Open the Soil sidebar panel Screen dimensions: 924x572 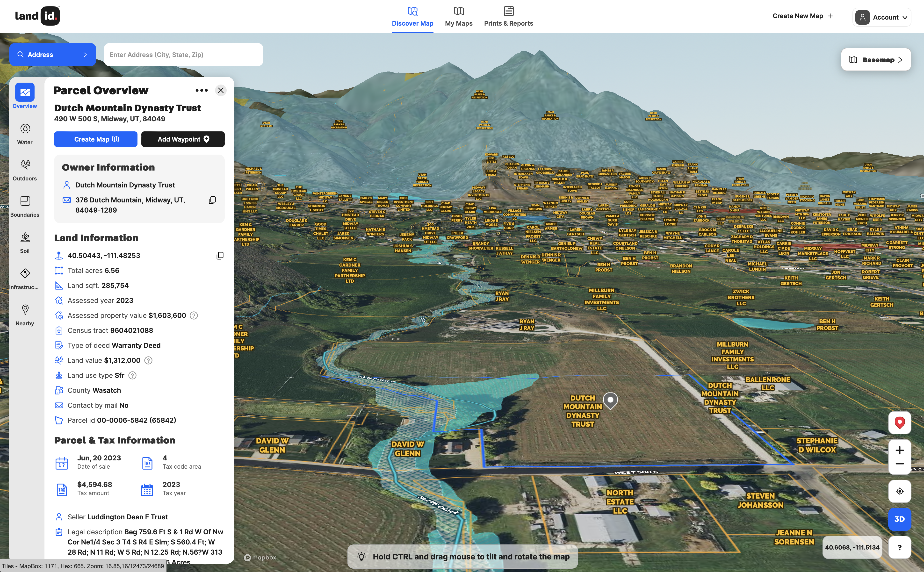(x=25, y=243)
